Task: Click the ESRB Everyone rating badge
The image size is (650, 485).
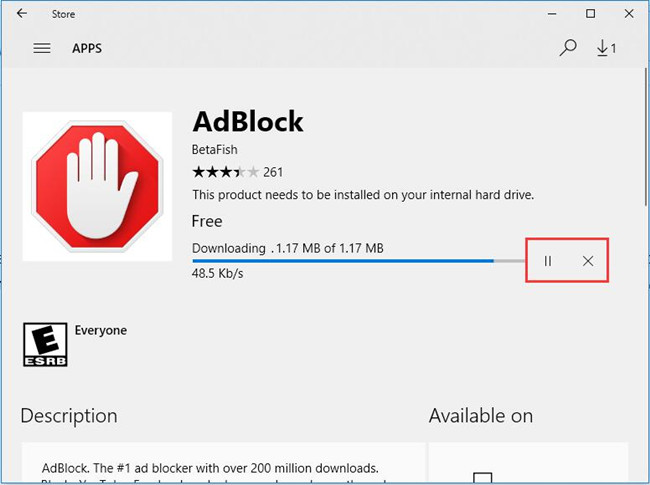Action: click(45, 344)
